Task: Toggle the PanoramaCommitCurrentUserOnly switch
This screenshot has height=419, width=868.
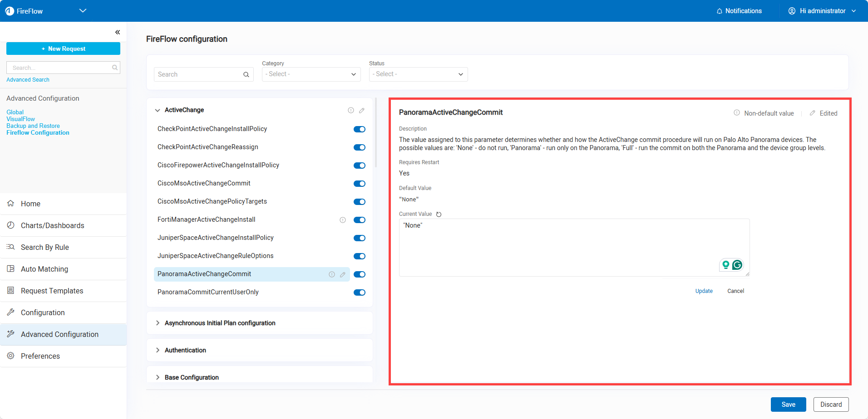Action: click(359, 292)
